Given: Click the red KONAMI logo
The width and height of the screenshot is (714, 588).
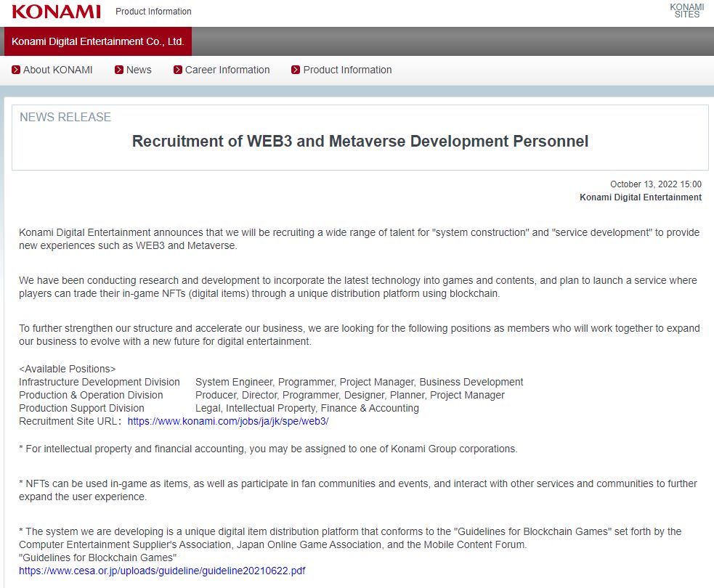Looking at the screenshot, I should (x=56, y=12).
